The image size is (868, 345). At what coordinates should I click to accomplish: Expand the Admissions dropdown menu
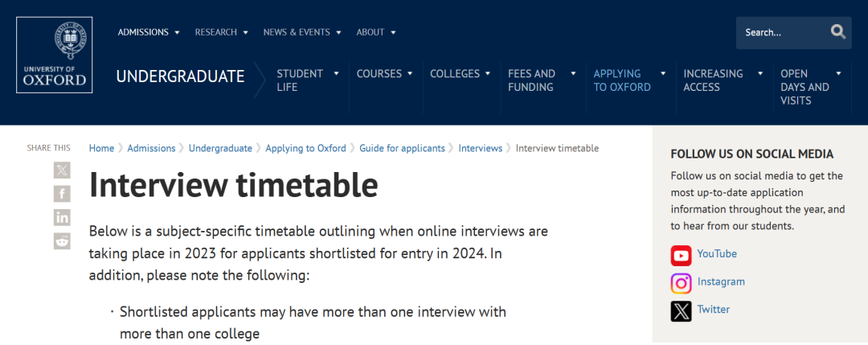(x=149, y=32)
